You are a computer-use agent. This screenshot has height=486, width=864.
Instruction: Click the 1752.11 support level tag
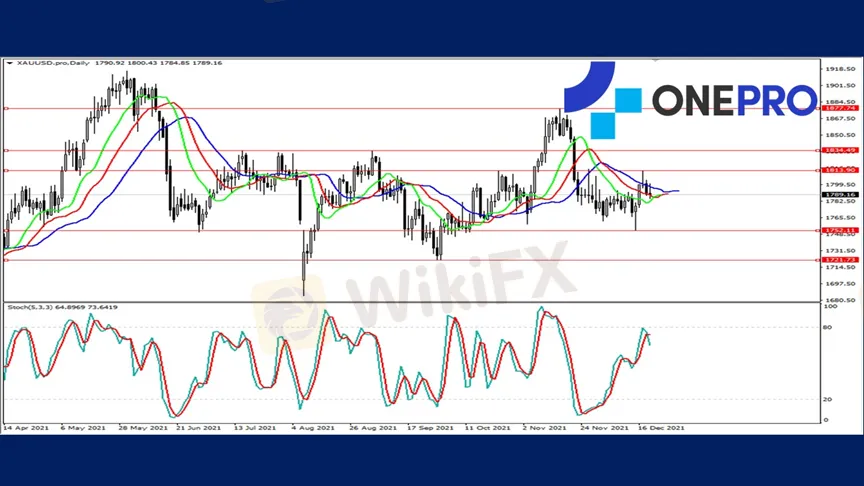(838, 230)
